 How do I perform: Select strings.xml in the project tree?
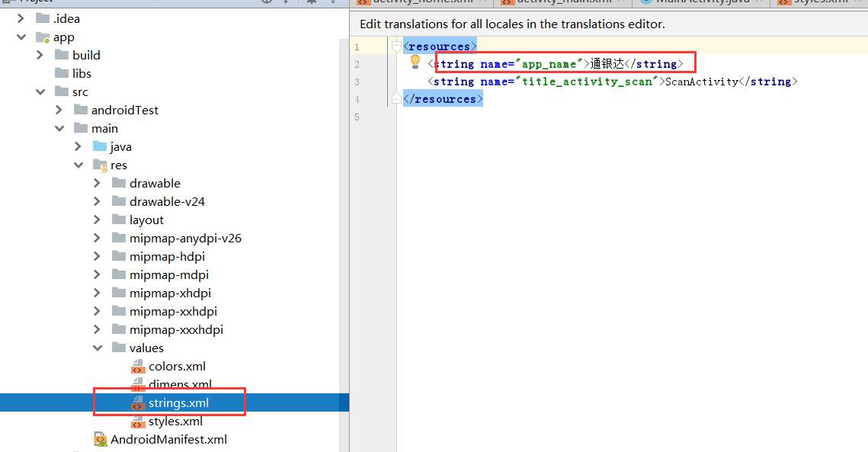coord(179,402)
